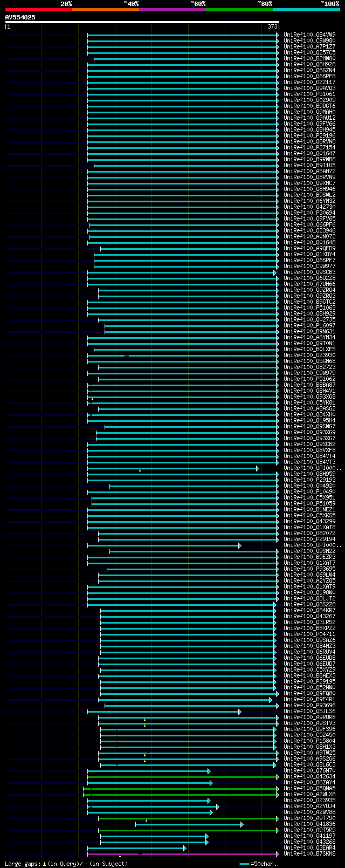Click the green ~80% legend color segment
This screenshot has height=868, width=345.
(x=239, y=10)
